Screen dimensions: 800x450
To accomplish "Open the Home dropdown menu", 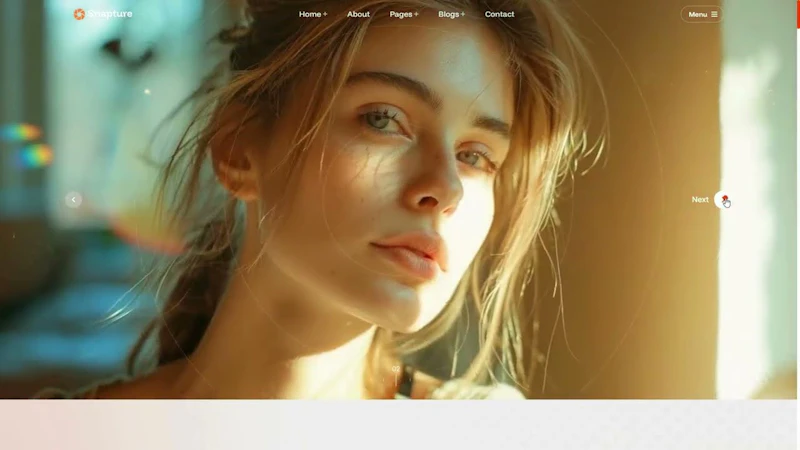I will click(313, 14).
